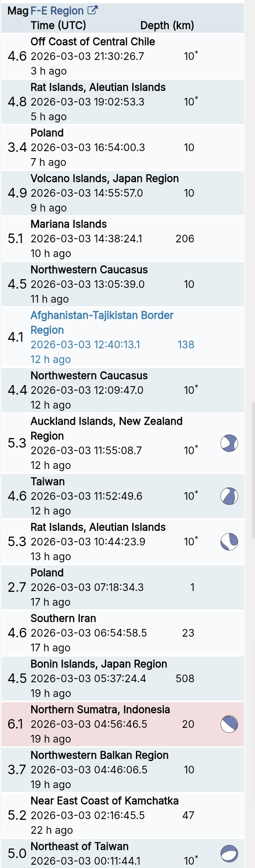
Task: Select the Near East Coast of Kamchatka event
Action: click(104, 801)
